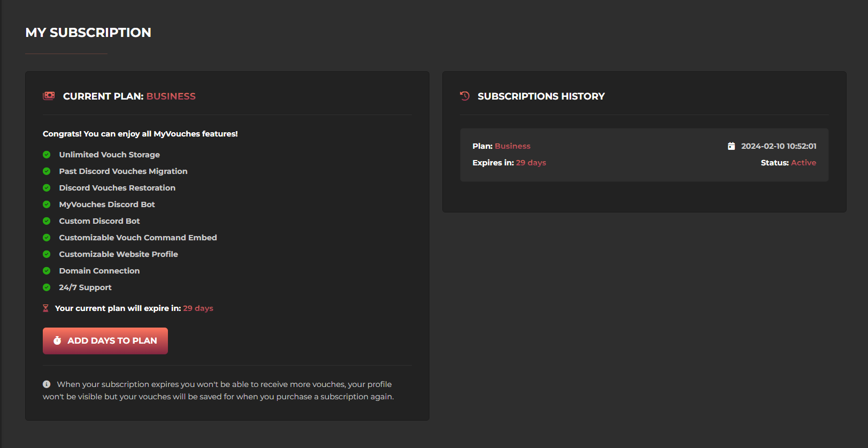
Task: Click check icon for Past Discord Vouches Migration
Action: [47, 171]
